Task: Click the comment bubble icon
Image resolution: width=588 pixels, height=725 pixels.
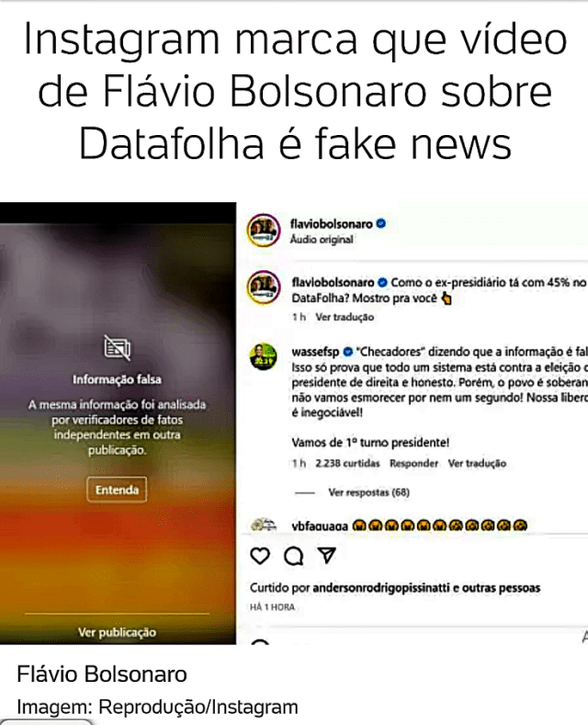Action: tap(293, 556)
